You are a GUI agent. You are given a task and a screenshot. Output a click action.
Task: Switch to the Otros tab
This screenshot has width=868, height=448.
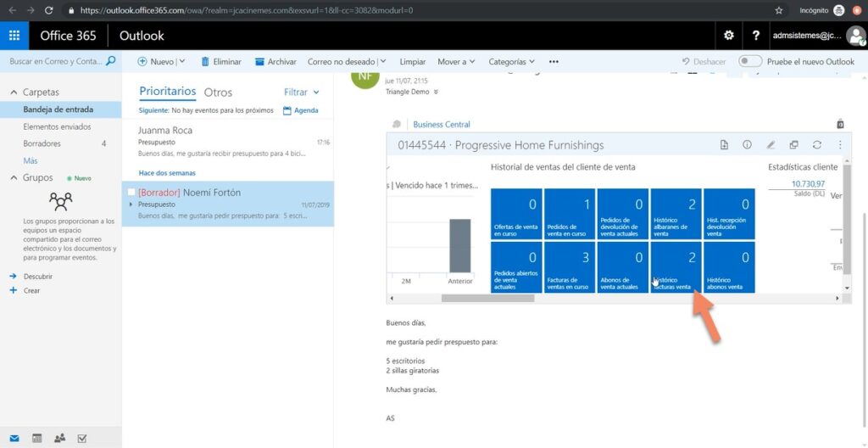tap(218, 92)
